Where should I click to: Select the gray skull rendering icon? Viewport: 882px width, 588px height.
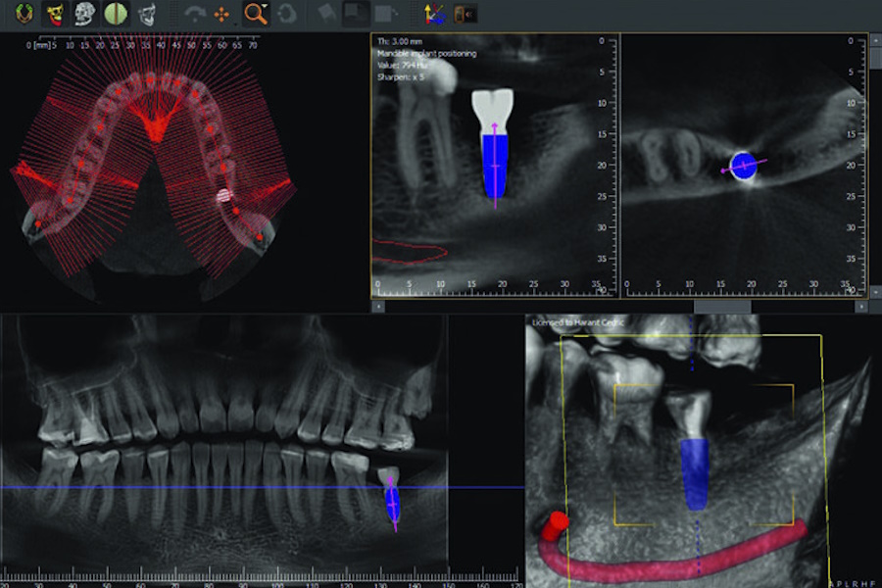tap(85, 14)
